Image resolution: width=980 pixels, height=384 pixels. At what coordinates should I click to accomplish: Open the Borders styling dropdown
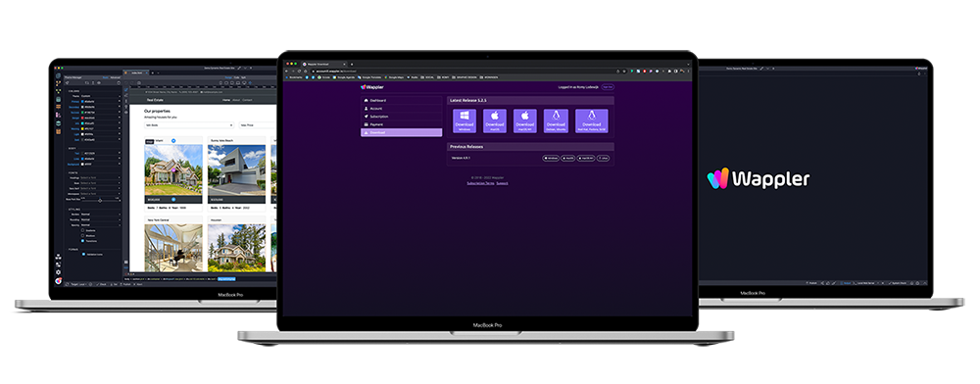pyautogui.click(x=101, y=215)
